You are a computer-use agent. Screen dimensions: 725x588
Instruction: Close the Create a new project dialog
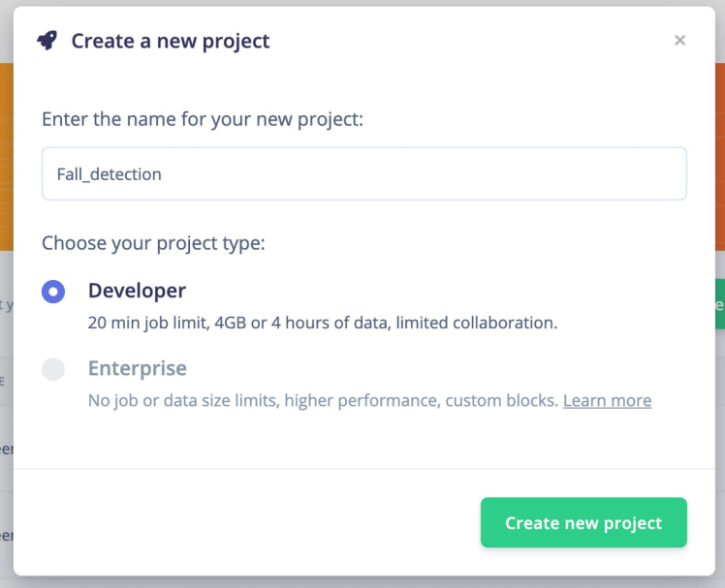click(x=679, y=40)
